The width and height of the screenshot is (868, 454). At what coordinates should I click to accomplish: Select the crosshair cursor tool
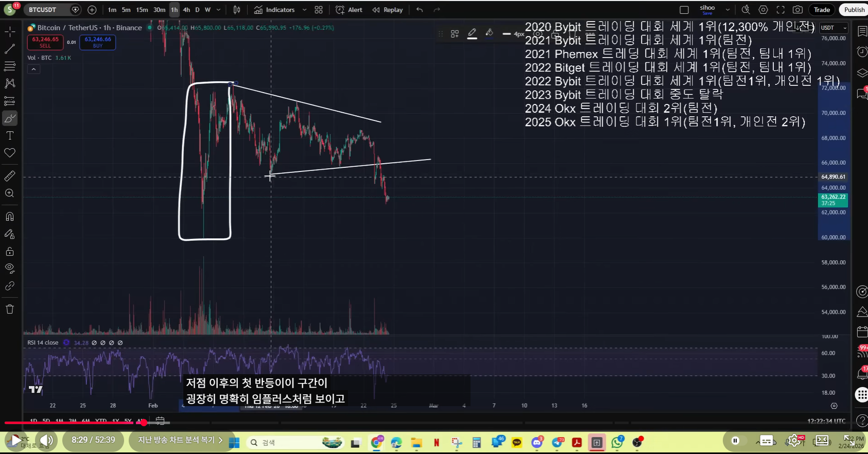[10, 32]
